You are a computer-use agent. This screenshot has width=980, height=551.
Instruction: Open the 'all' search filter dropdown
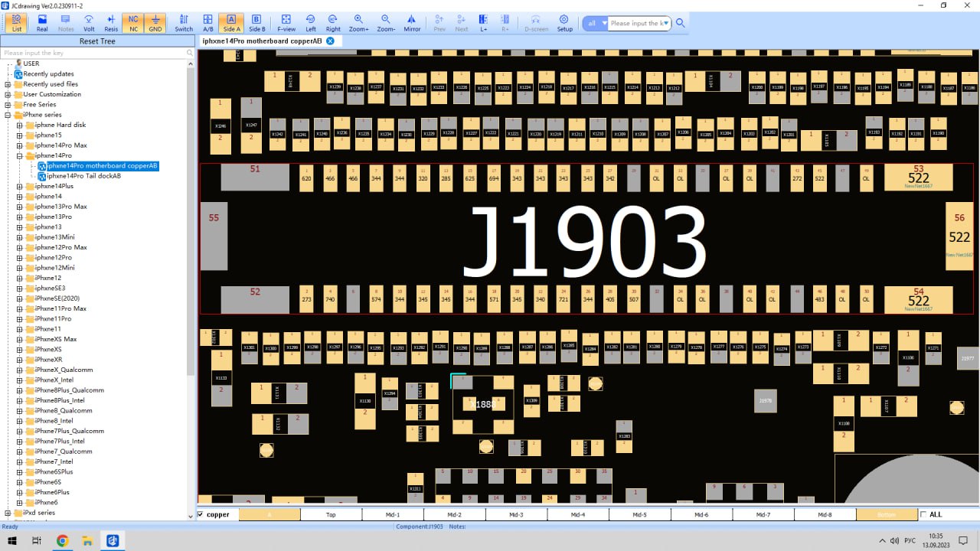click(x=596, y=23)
